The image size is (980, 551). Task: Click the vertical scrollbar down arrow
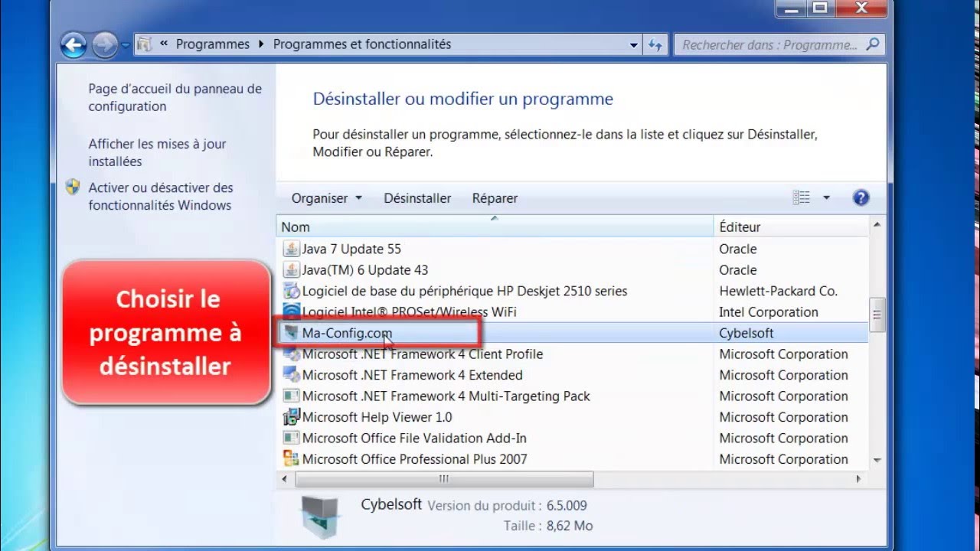click(x=877, y=460)
